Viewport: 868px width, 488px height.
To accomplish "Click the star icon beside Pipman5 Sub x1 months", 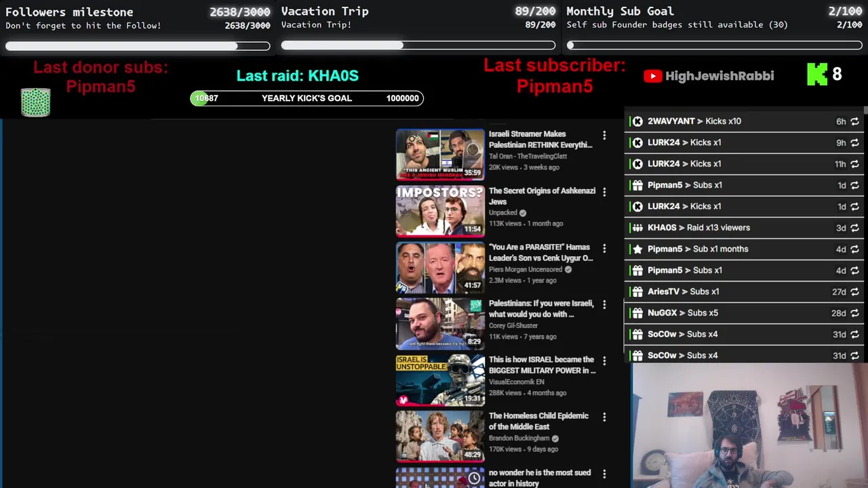I will 637,249.
